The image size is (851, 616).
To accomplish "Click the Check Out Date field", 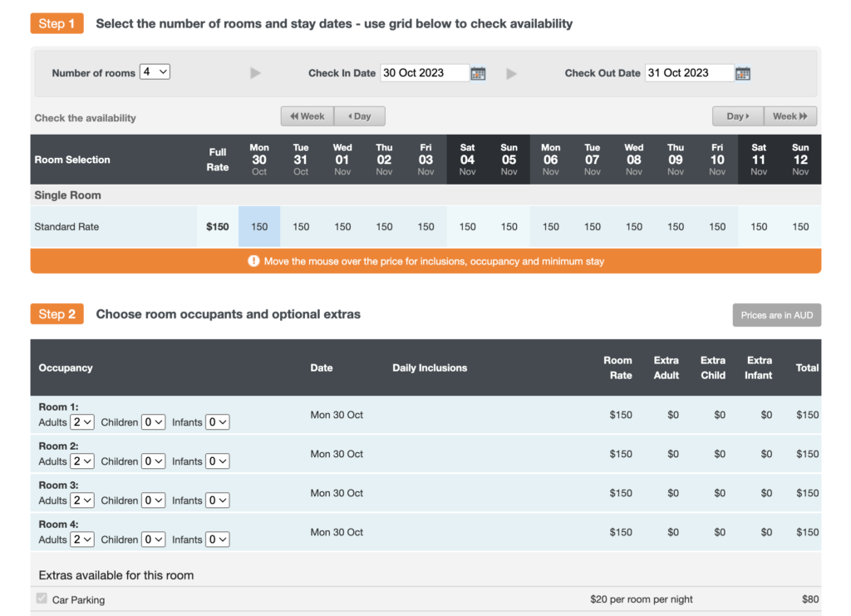I will pyautogui.click(x=689, y=73).
